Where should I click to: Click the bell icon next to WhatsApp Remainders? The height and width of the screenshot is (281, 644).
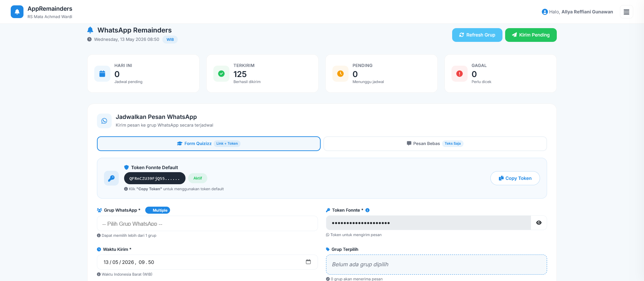click(90, 30)
